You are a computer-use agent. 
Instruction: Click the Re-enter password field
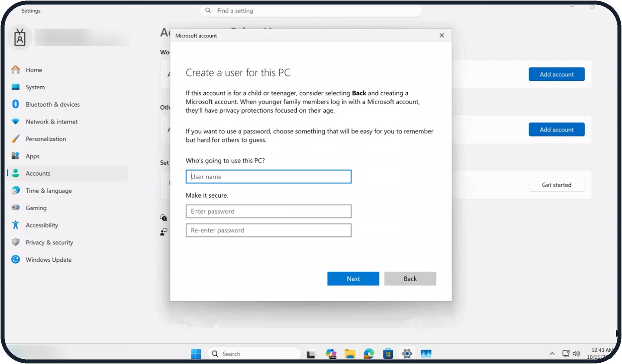[x=268, y=231]
